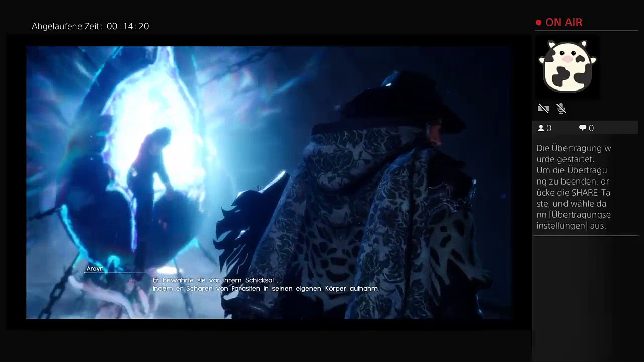Click subtitle line about 'Scharen von Parasiten'
Image resolution: width=644 pixels, height=362 pixels.
pos(265,289)
